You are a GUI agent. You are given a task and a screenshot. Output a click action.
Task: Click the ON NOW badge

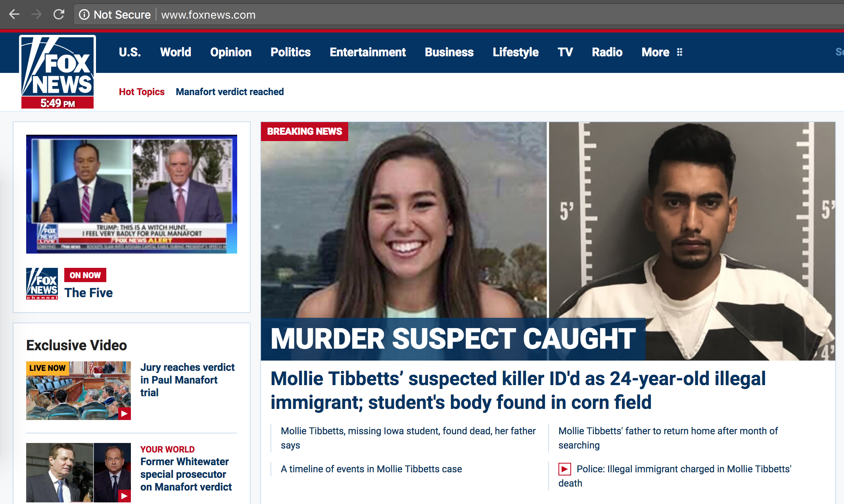click(85, 275)
